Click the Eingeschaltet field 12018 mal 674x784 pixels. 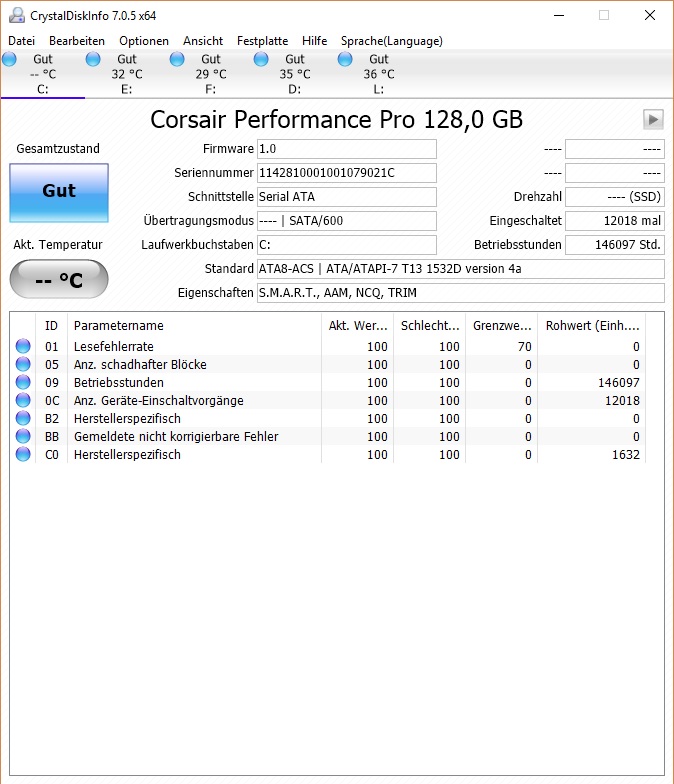pyautogui.click(x=614, y=221)
